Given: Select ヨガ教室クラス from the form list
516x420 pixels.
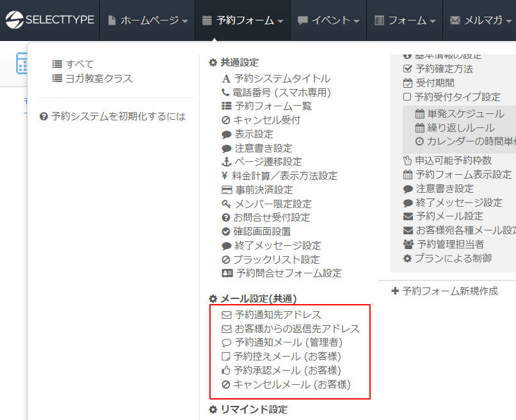Looking at the screenshot, I should pyautogui.click(x=99, y=79).
